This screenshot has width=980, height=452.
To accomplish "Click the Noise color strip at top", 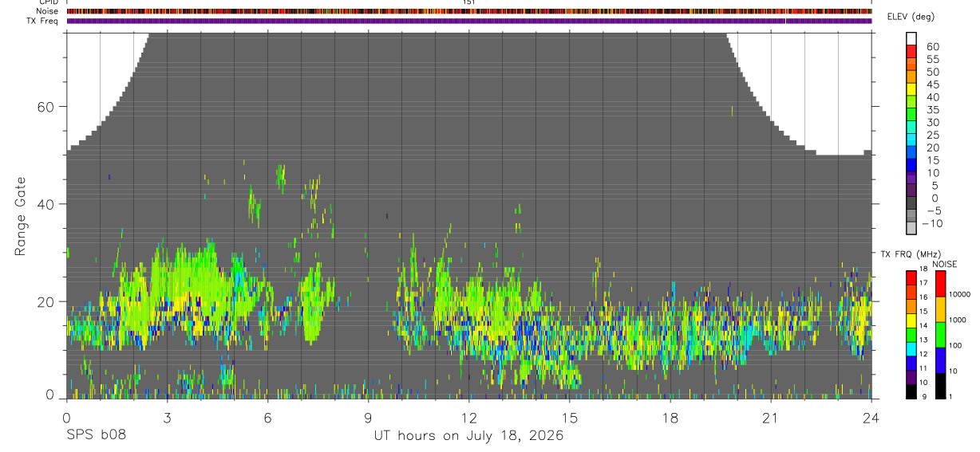I will point(469,12).
